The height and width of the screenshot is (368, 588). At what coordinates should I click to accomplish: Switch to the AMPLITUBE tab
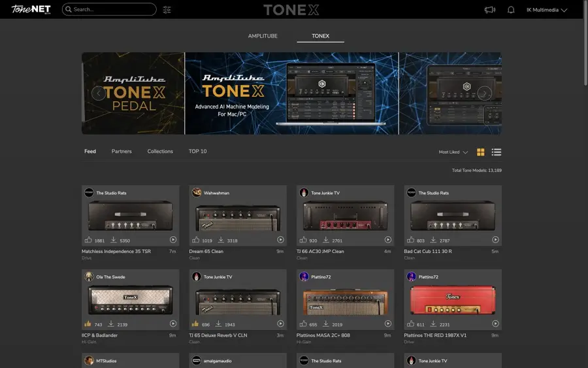click(263, 36)
